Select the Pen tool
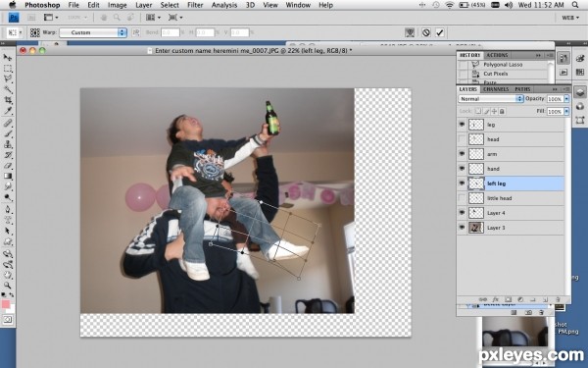Screen dimensions: 588x368 click(8, 209)
